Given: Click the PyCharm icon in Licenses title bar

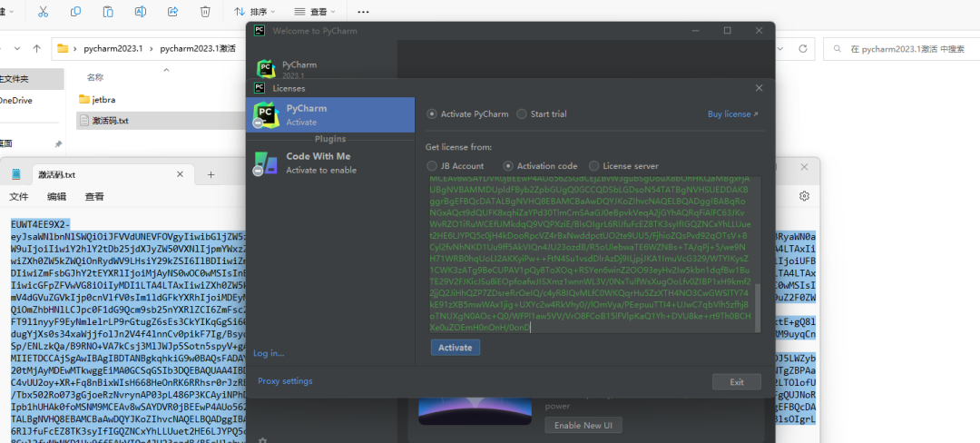Looking at the screenshot, I should (x=260, y=88).
